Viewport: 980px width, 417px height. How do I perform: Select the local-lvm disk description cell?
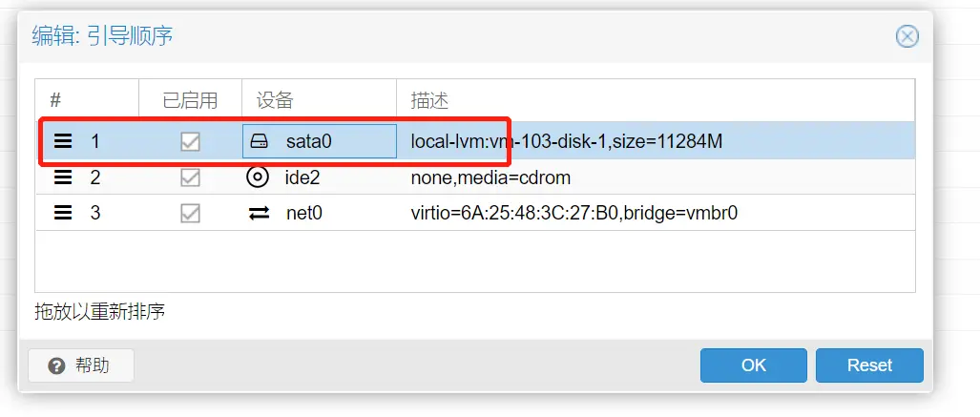pos(656,142)
